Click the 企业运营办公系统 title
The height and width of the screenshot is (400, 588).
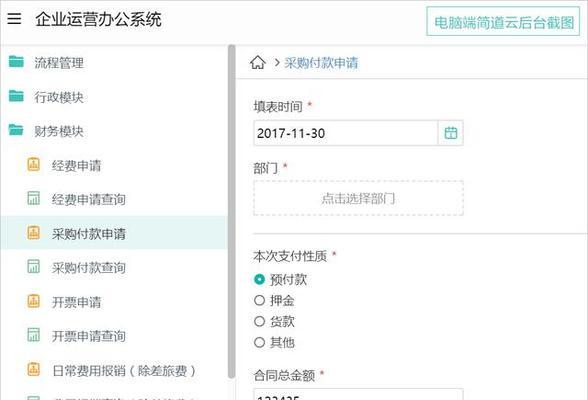click(99, 19)
